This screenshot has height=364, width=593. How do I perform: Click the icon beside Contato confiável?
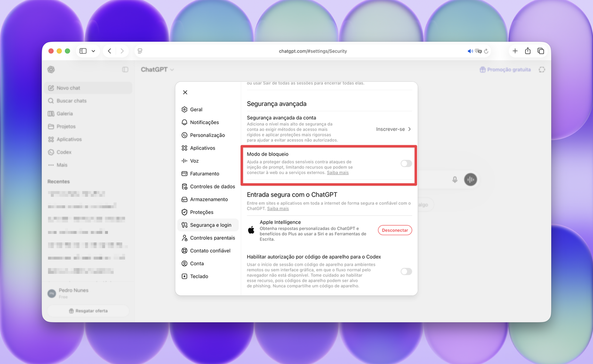pos(184,251)
